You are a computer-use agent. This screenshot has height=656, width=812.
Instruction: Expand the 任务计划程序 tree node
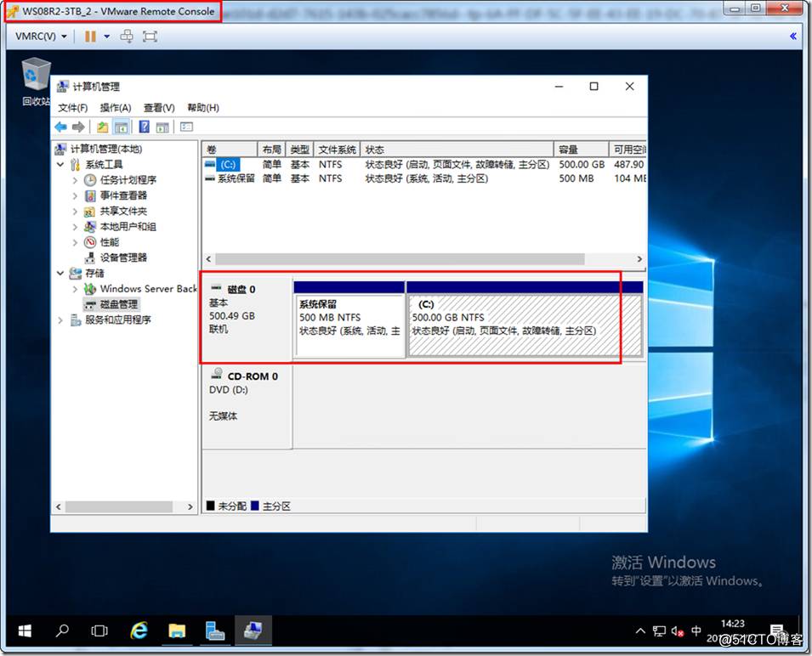click(x=75, y=180)
